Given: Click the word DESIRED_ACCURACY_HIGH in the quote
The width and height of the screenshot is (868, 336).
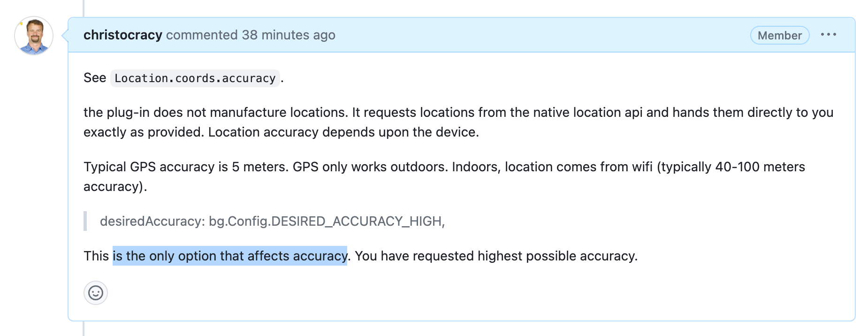Looking at the screenshot, I should (357, 221).
